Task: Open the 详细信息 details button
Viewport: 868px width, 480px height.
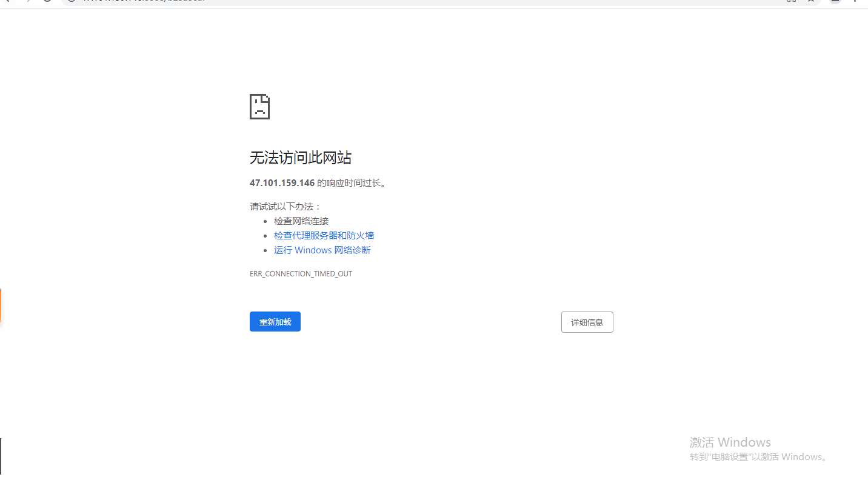Action: (x=587, y=322)
